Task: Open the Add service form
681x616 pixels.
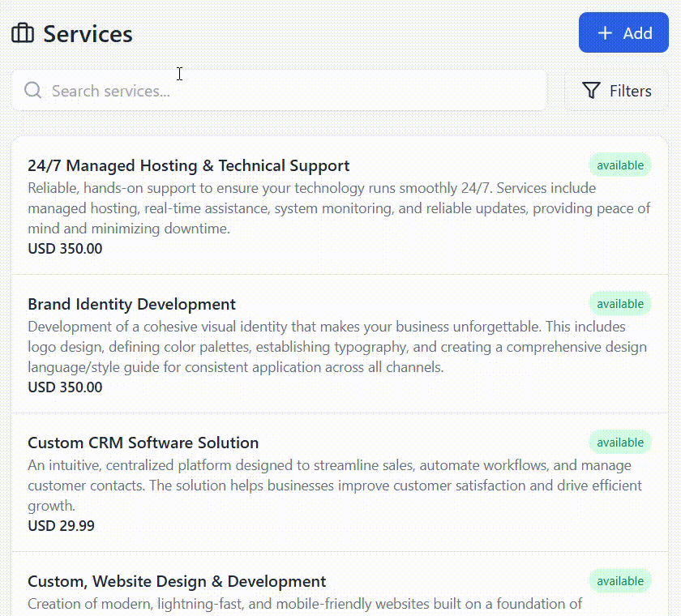Action: click(x=623, y=32)
